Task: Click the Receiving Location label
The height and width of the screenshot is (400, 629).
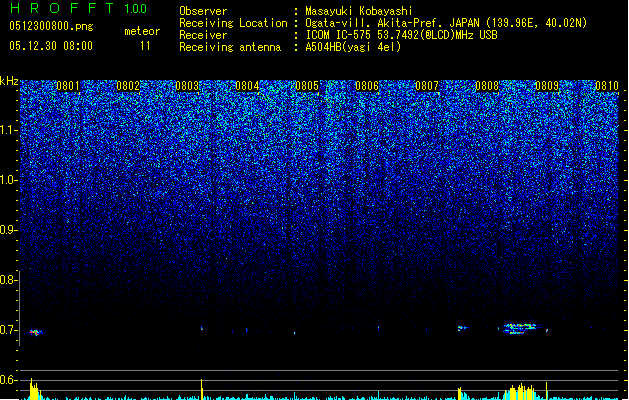Action: coord(233,23)
